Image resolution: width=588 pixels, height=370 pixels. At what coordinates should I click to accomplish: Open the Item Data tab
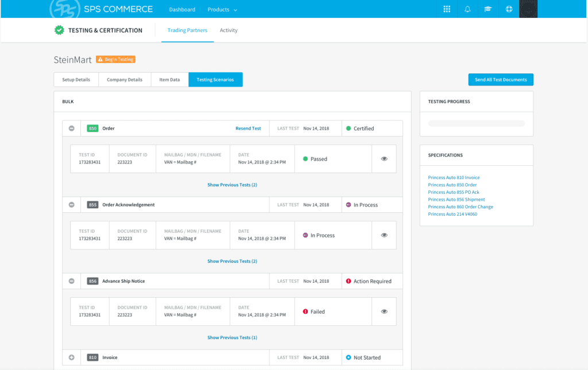coord(169,80)
